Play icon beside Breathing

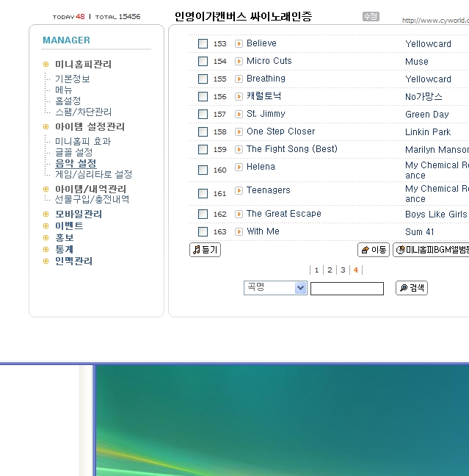point(239,79)
